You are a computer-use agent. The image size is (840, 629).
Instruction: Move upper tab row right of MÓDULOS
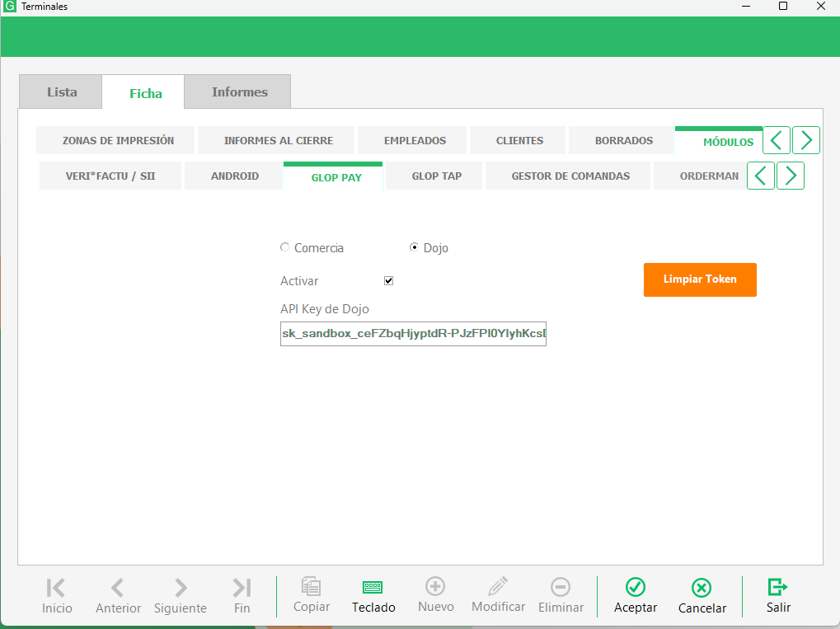(x=806, y=140)
